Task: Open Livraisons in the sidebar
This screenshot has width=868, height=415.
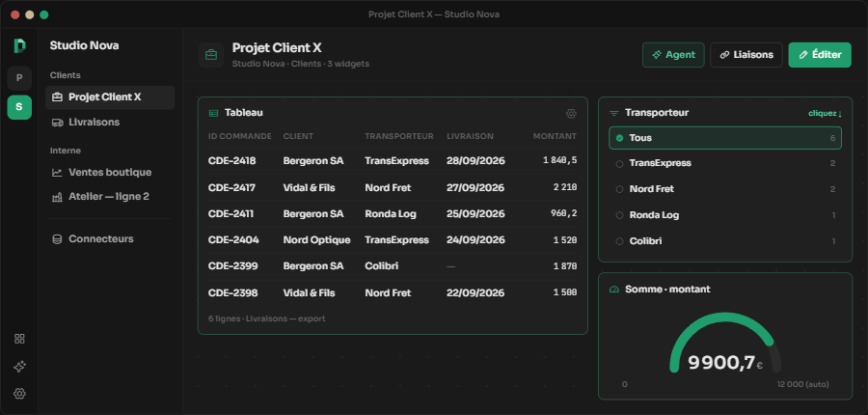Action: (x=110, y=122)
